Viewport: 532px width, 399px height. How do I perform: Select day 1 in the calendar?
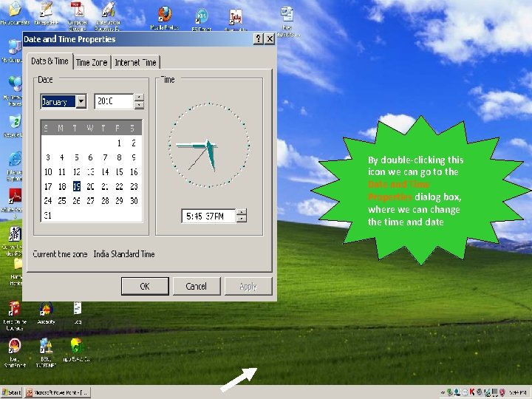click(119, 143)
